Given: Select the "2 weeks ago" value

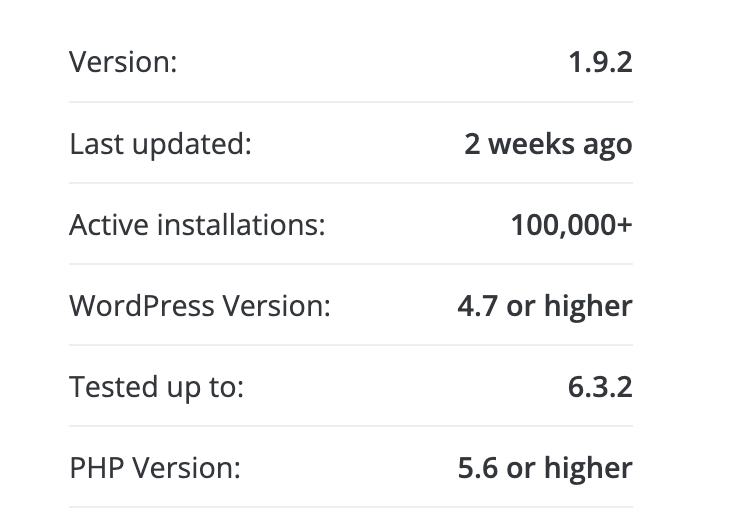Looking at the screenshot, I should point(548,144).
